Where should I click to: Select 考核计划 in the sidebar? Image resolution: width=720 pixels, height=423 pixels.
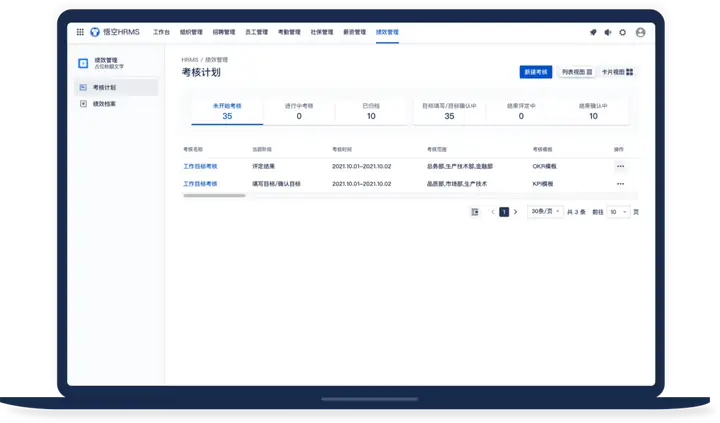point(117,87)
